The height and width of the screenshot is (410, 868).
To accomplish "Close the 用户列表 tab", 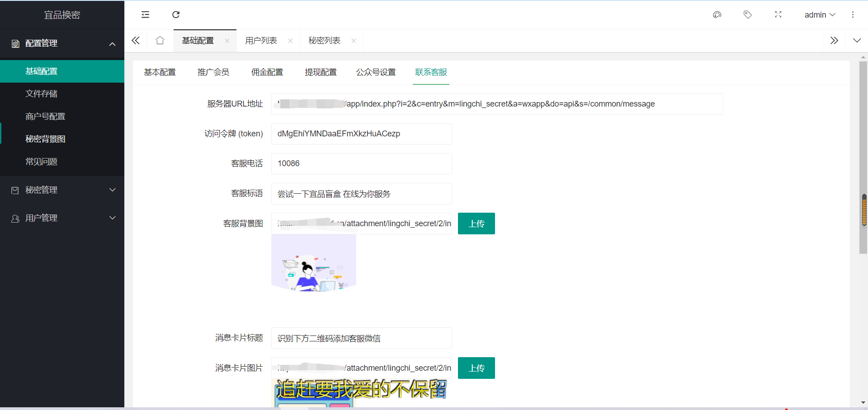I will point(290,41).
